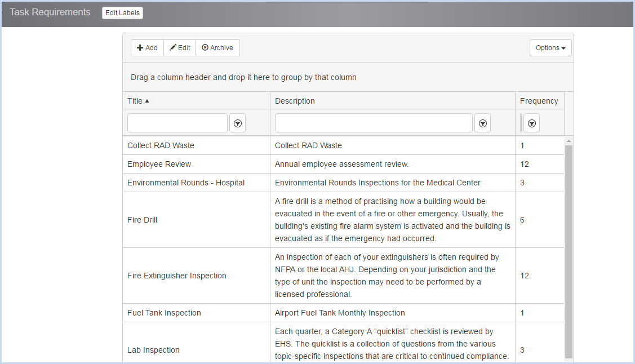
Task: Focus the narrow Frequency filter input
Action: click(x=521, y=123)
